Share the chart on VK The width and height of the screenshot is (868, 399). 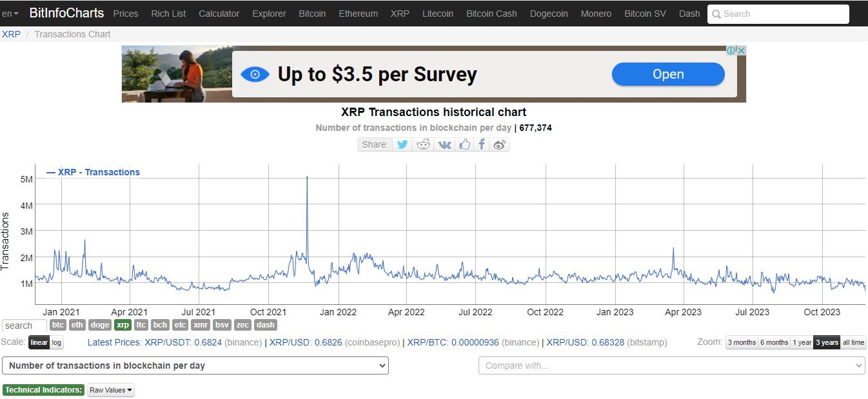(444, 144)
